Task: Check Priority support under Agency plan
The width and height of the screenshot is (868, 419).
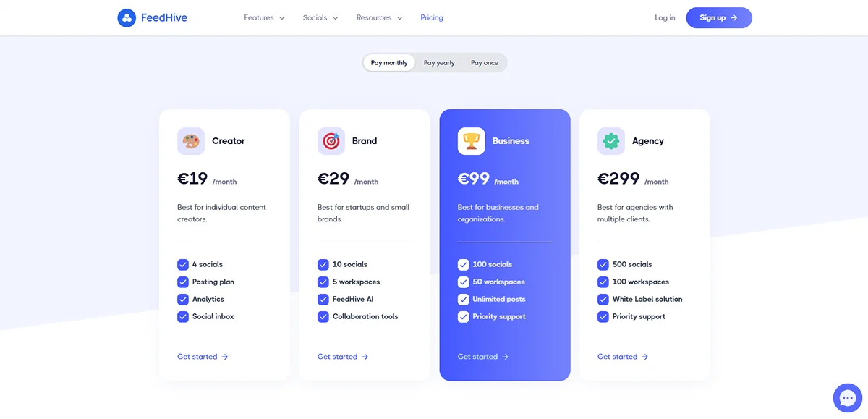Action: click(603, 316)
